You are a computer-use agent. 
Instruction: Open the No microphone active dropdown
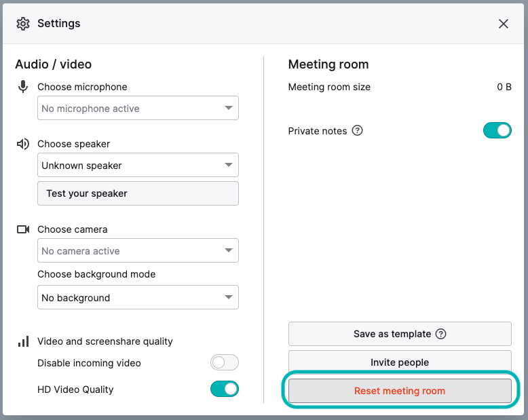[138, 108]
